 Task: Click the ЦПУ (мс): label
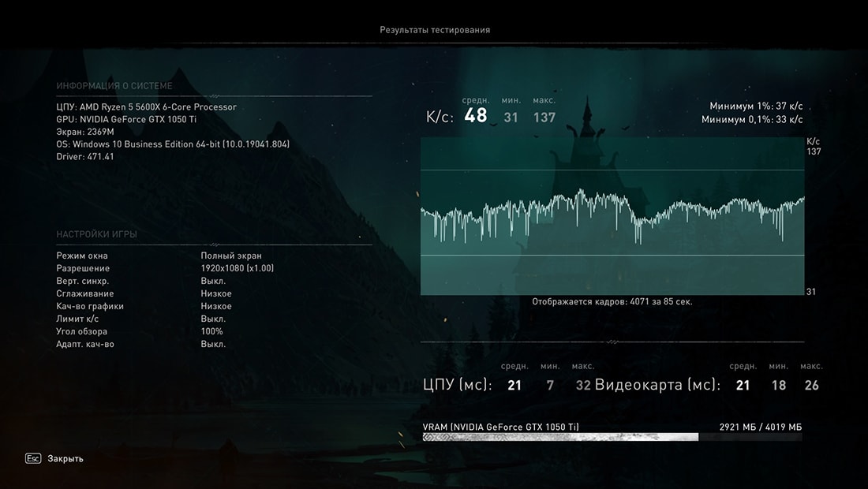tap(457, 385)
